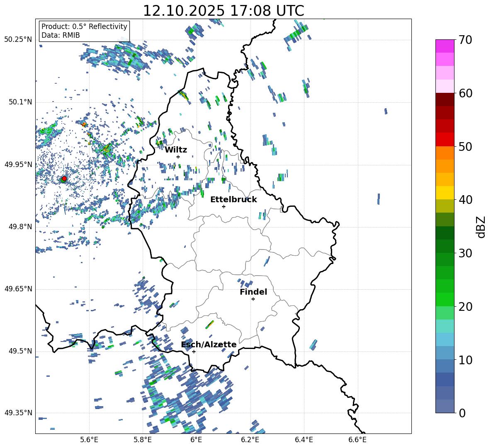Click the dBZ colorbar axis label
Viewport: 491px width, 448px height.
[x=481, y=227]
